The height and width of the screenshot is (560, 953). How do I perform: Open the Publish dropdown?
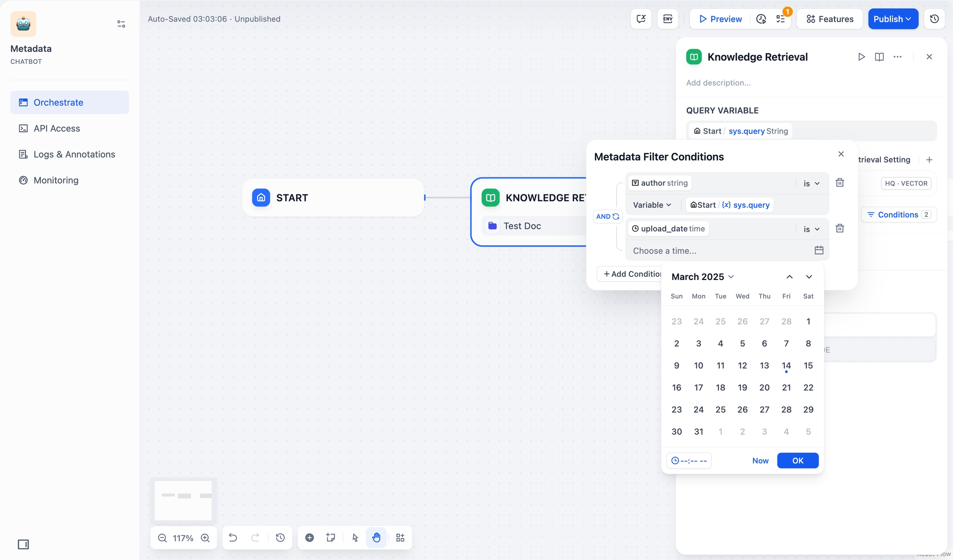pos(893,19)
